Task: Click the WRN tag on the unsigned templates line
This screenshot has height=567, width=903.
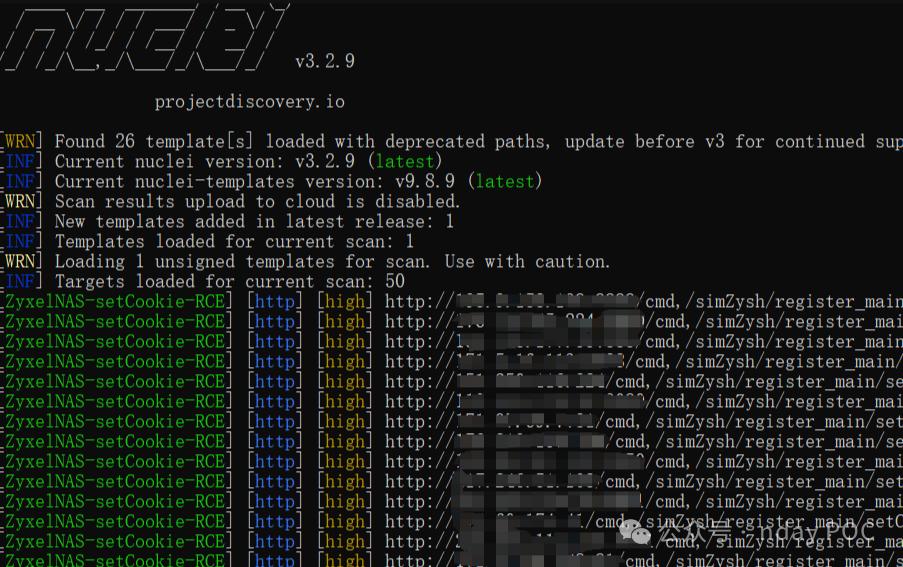Action: click(x=20, y=262)
